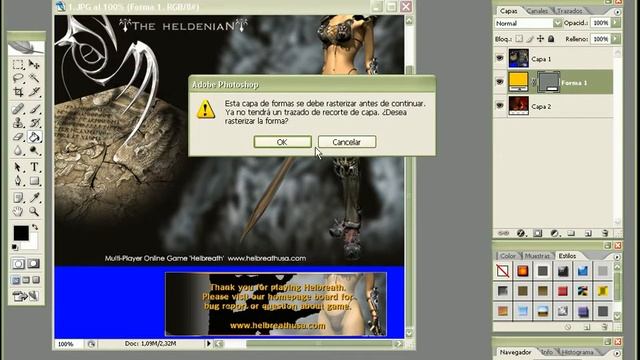Hide the Capa 2 layer

pos(500,106)
